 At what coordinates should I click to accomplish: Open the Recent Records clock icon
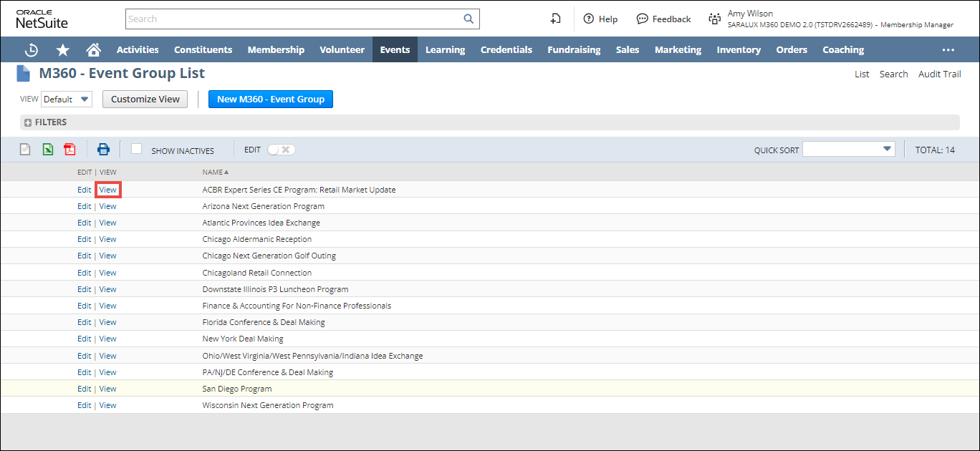pyautogui.click(x=32, y=50)
